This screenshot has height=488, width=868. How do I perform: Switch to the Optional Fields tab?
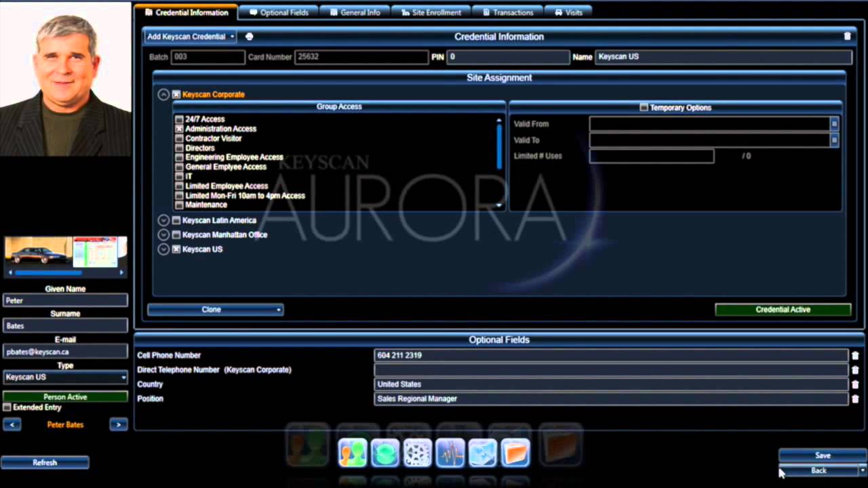[x=279, y=12]
